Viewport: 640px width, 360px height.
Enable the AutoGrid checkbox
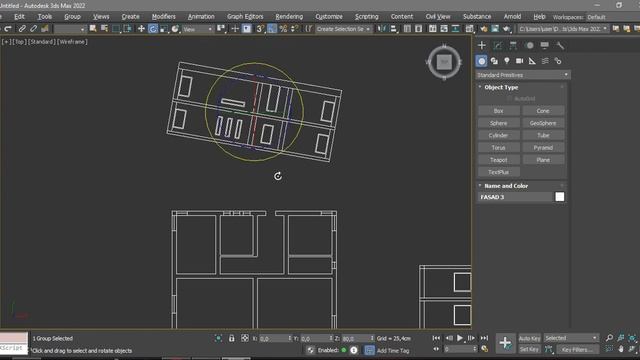tap(509, 99)
